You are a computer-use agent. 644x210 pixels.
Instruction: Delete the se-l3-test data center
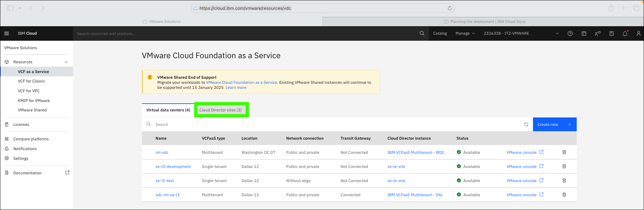click(564, 180)
